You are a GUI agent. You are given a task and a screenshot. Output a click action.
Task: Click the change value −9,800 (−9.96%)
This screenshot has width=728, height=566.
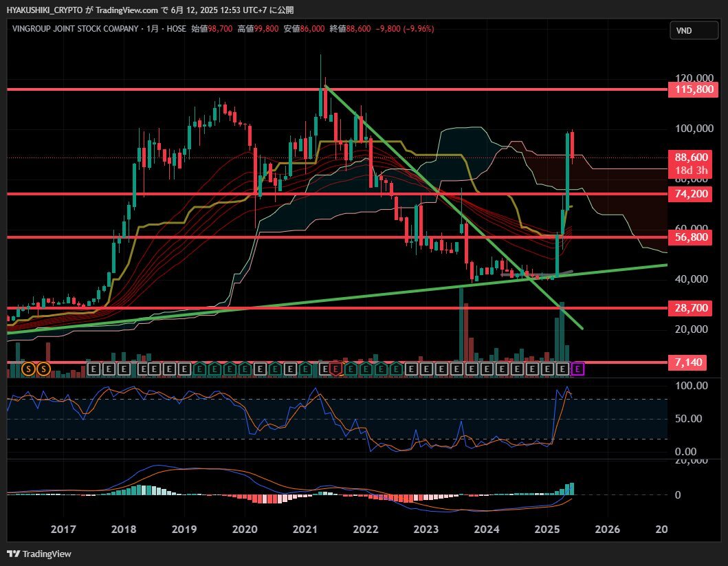(405, 29)
